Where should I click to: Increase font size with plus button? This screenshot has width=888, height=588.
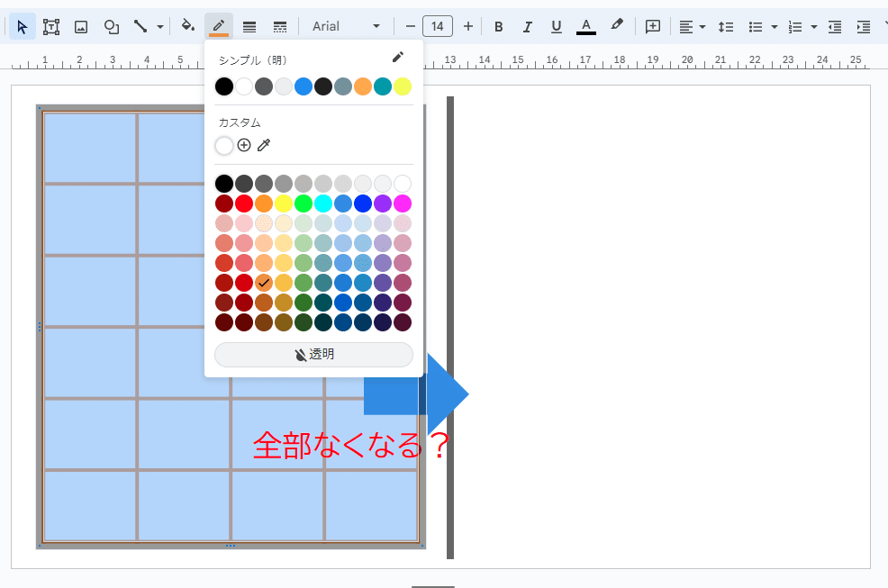(467, 27)
